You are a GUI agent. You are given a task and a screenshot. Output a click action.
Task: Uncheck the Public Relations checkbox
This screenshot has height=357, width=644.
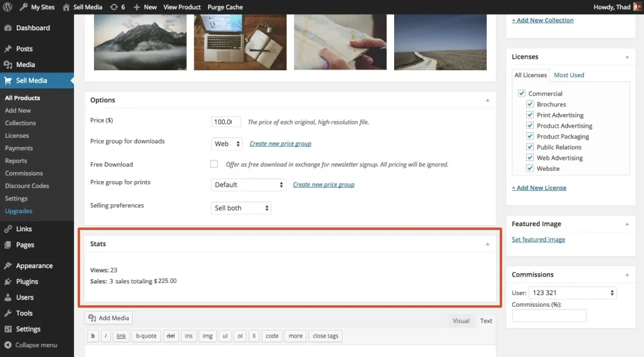tap(530, 147)
